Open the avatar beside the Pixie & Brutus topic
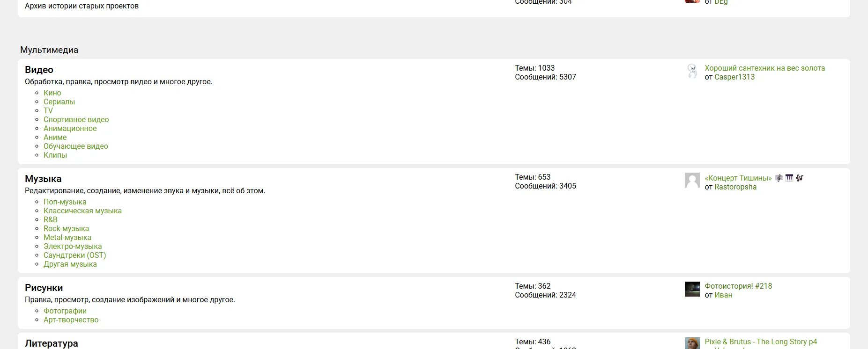 (692, 343)
